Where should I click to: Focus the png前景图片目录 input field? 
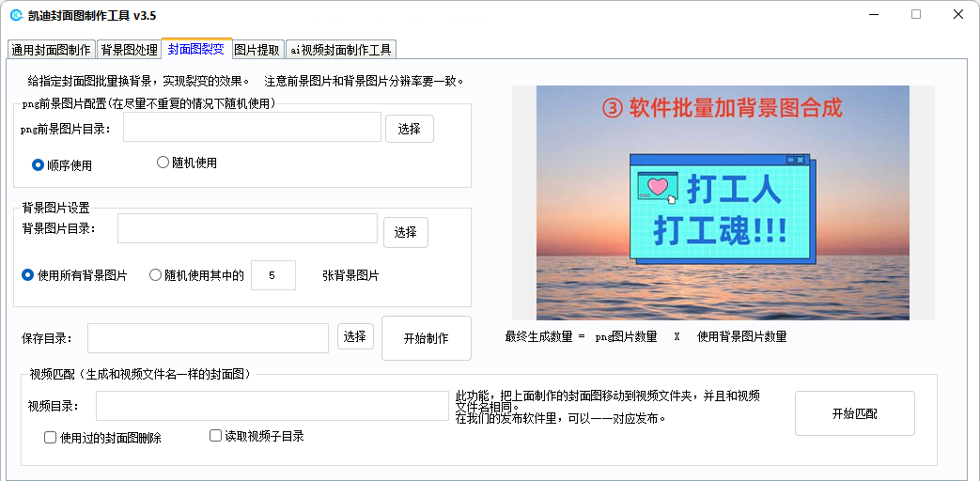point(252,128)
